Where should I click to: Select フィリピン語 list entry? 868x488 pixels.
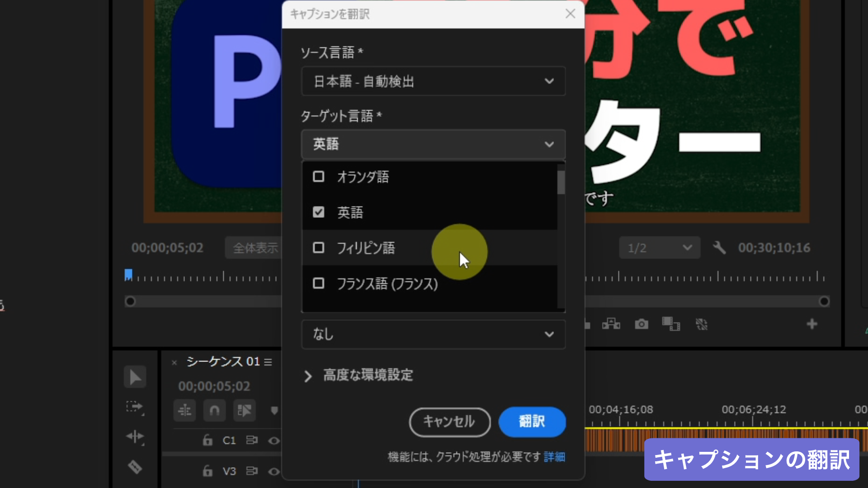[x=366, y=248]
